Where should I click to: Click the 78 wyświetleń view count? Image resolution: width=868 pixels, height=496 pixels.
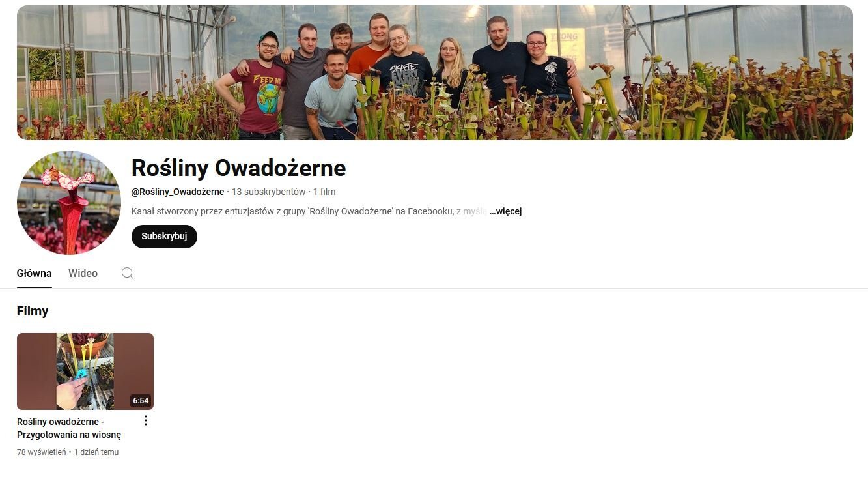click(42, 452)
